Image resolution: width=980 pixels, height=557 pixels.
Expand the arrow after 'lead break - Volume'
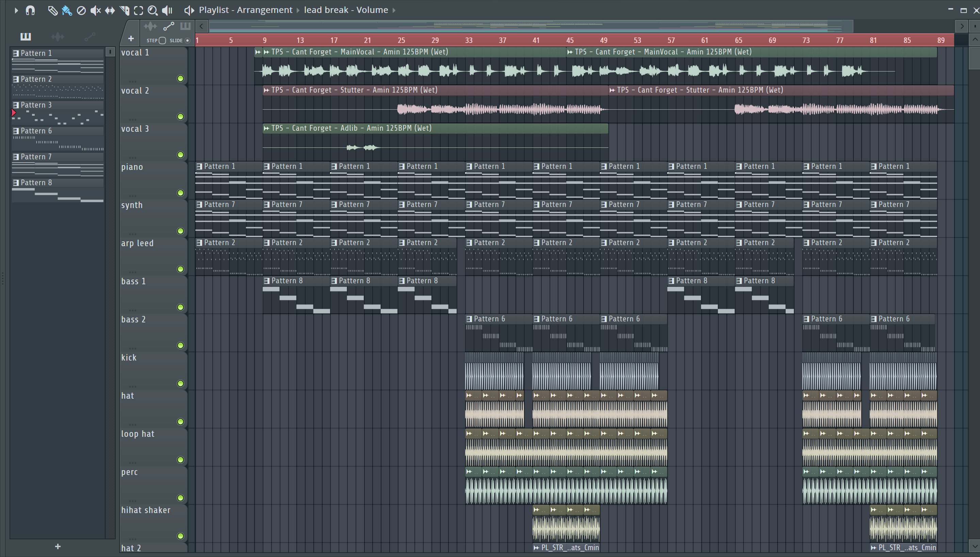click(x=394, y=10)
